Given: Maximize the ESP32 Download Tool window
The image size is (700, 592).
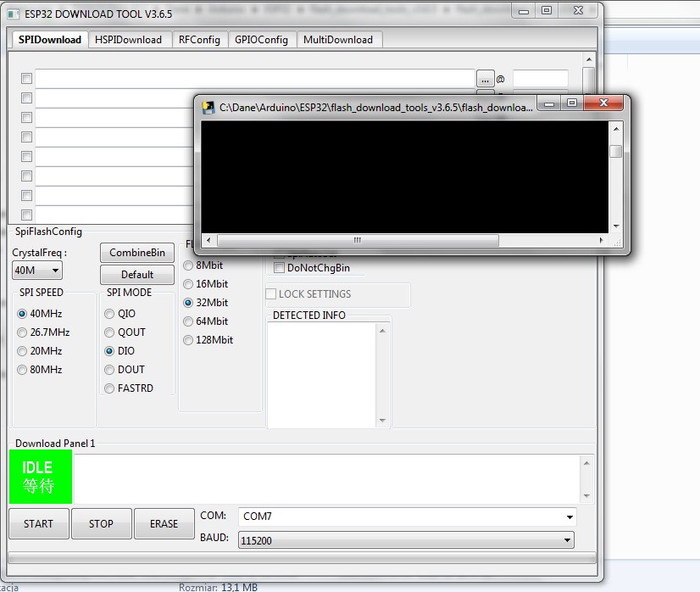Looking at the screenshot, I should [x=547, y=11].
